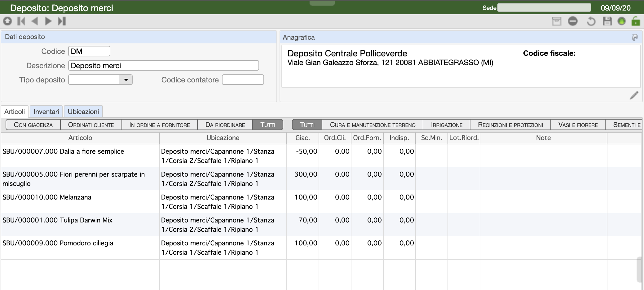
Task: Click the up-arrow circle icon in toolbar
Action: 7,21
